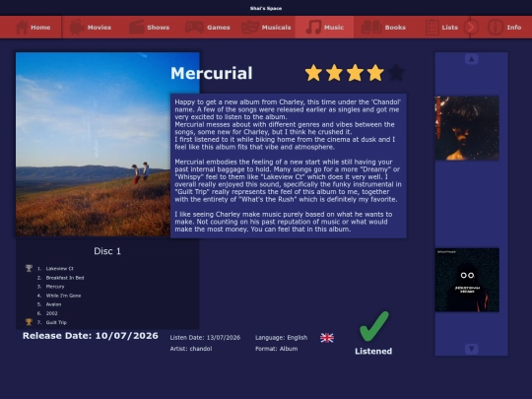The width and height of the screenshot is (532, 399).
Task: Click the trophy icon beside Lakeview Ct
Action: point(29,268)
